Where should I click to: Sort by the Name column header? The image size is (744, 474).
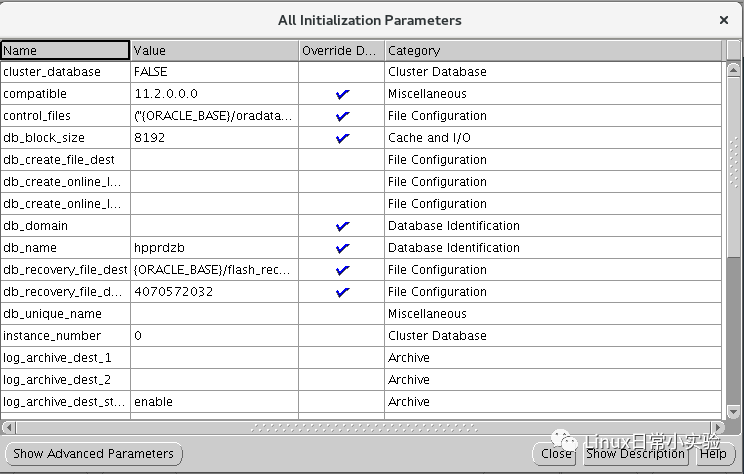65,50
